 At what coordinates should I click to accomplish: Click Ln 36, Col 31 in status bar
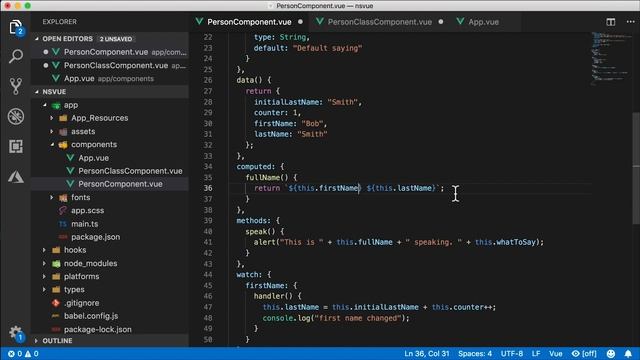pos(427,353)
